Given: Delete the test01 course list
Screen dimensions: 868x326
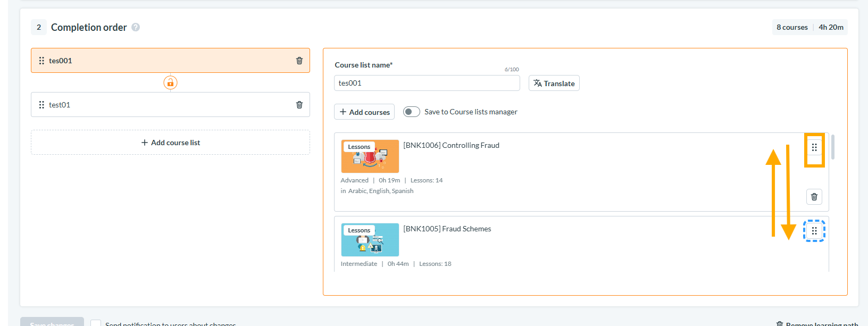Looking at the screenshot, I should 299,105.
